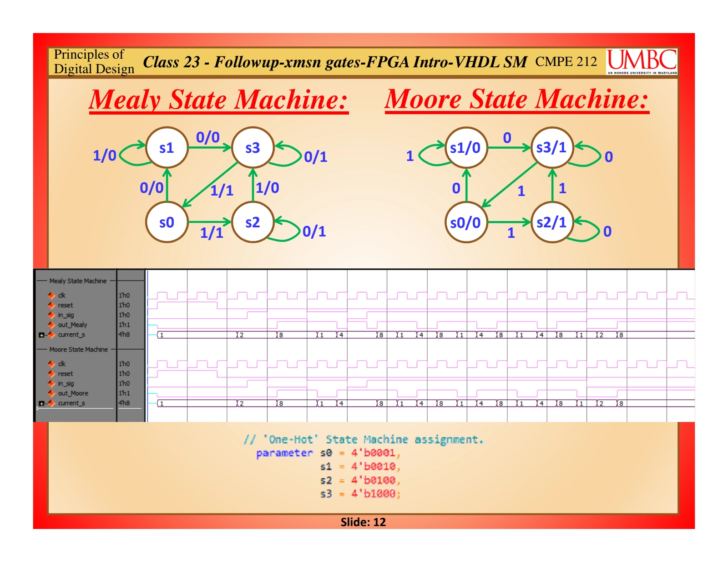Click the Moore current_s value 4'h8
This screenshot has height=562, width=728.
(x=124, y=403)
